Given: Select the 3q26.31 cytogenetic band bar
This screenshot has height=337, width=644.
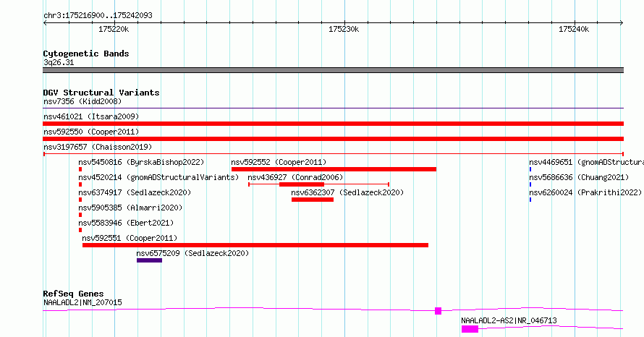Looking at the screenshot, I should coord(333,70).
